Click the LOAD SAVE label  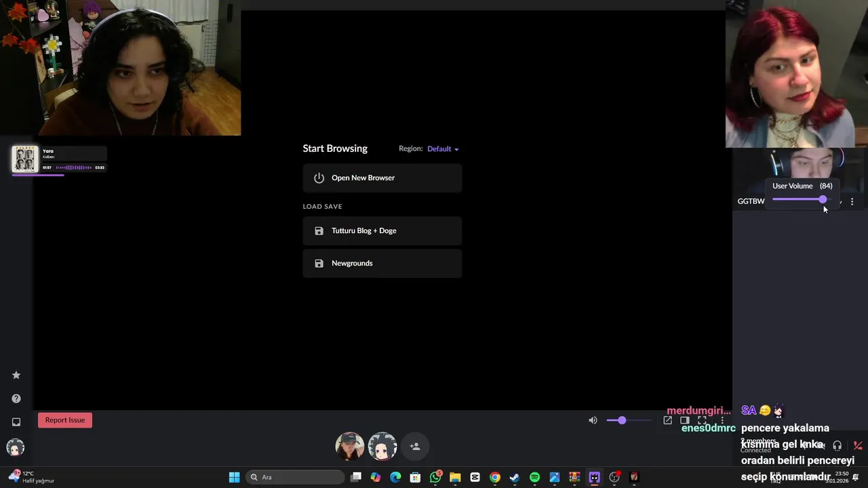(323, 206)
